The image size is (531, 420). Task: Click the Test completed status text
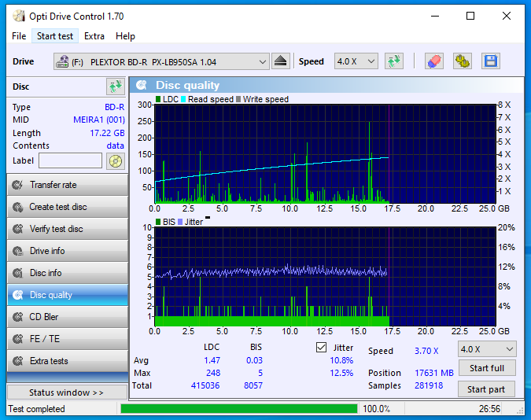point(36,409)
